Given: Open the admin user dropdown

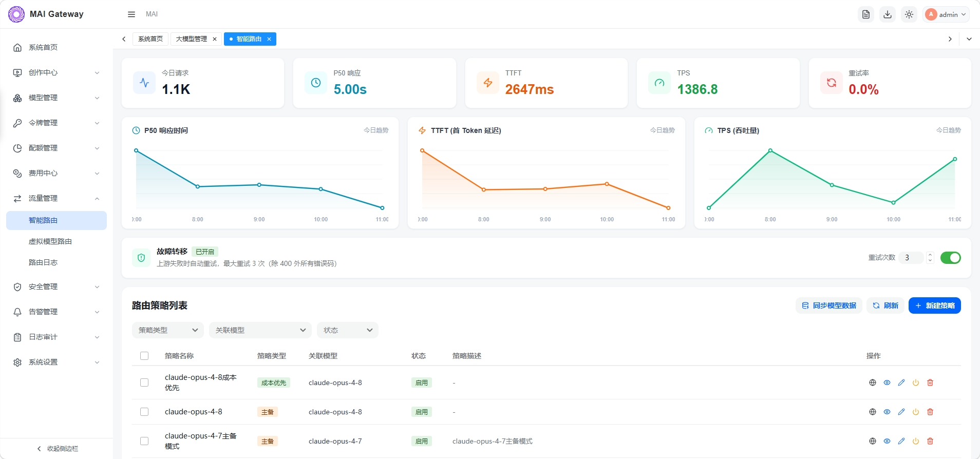Looking at the screenshot, I should tap(946, 14).
